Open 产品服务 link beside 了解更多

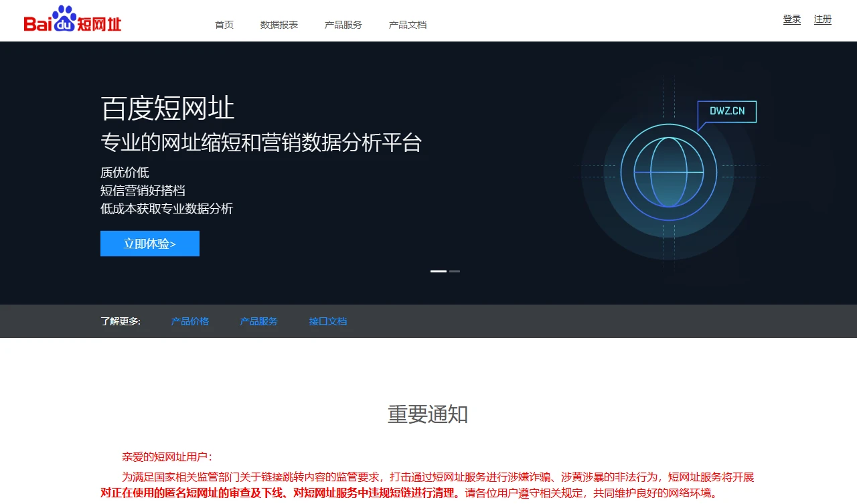[259, 321]
